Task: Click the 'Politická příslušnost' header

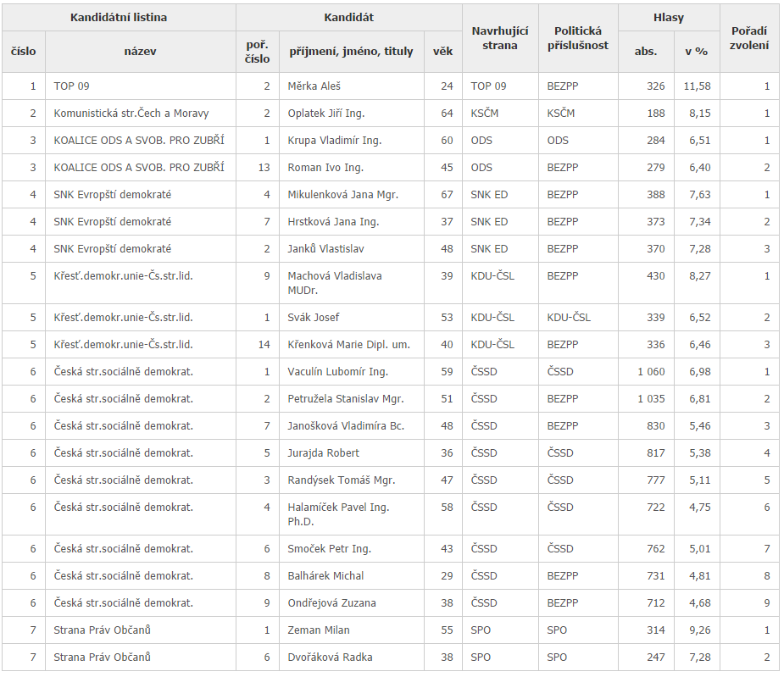Action: (x=578, y=38)
